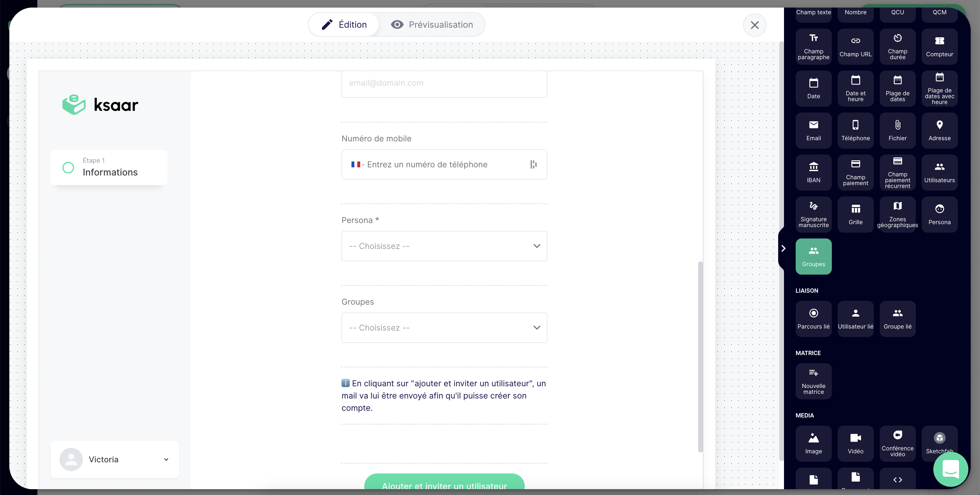Focus the email@domain.com input
The image size is (980, 495).
pos(444,84)
